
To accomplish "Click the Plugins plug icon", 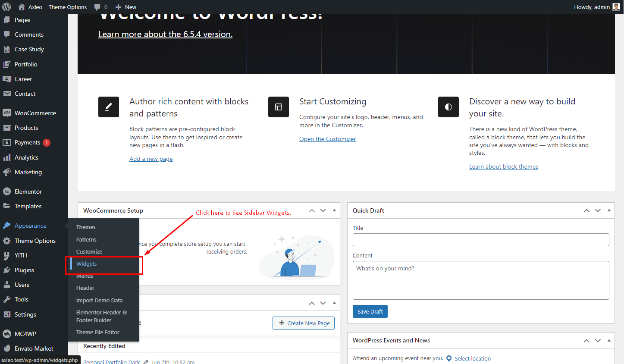I will (x=7, y=270).
